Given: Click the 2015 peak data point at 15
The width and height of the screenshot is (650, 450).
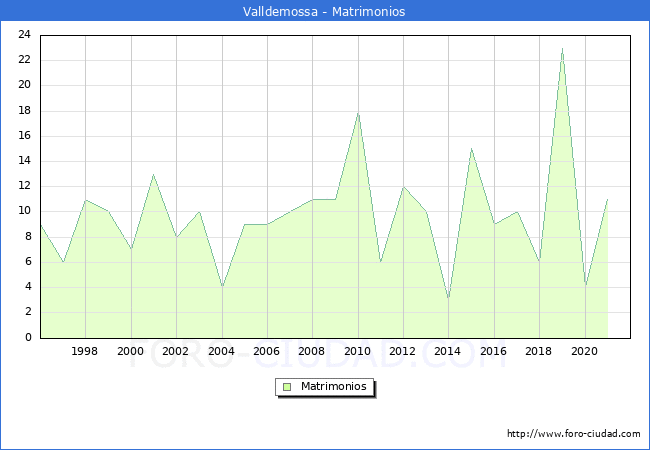Looking at the screenshot, I should (x=471, y=148).
